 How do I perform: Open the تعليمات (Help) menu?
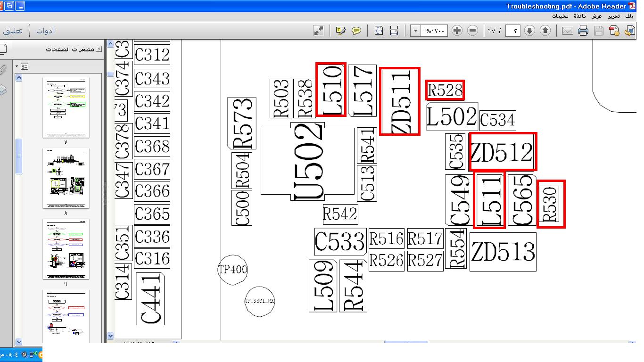click(560, 16)
